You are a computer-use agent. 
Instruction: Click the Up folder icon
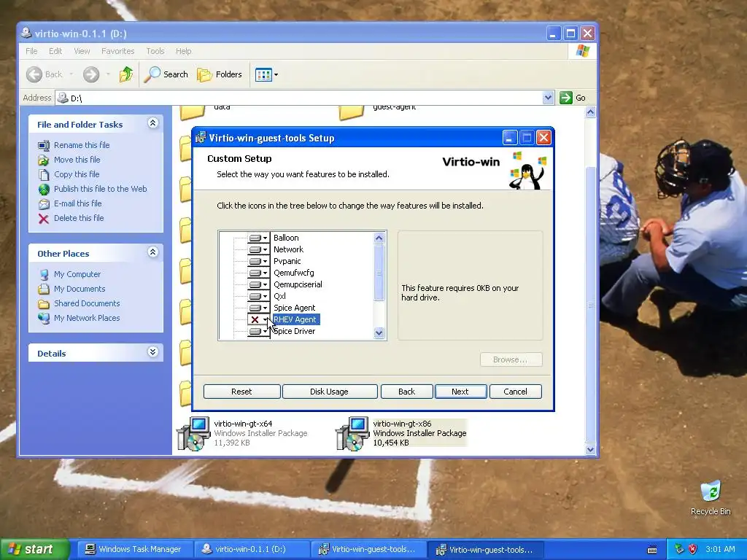(x=126, y=74)
